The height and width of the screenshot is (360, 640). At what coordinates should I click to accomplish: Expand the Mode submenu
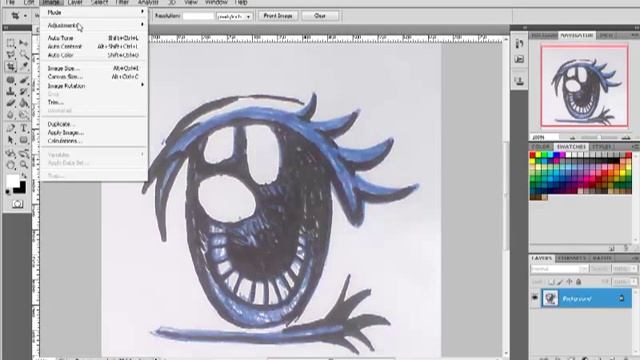pyautogui.click(x=94, y=12)
